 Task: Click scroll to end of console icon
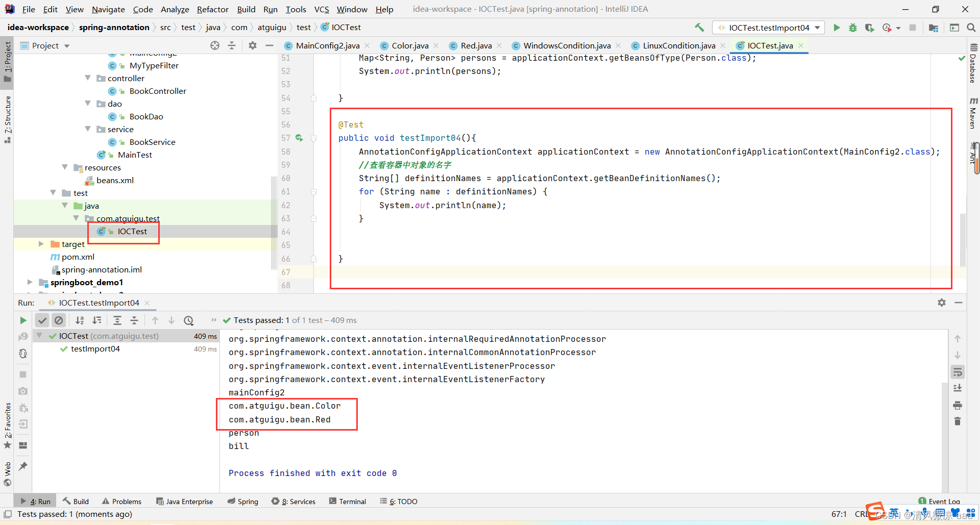coord(958,388)
